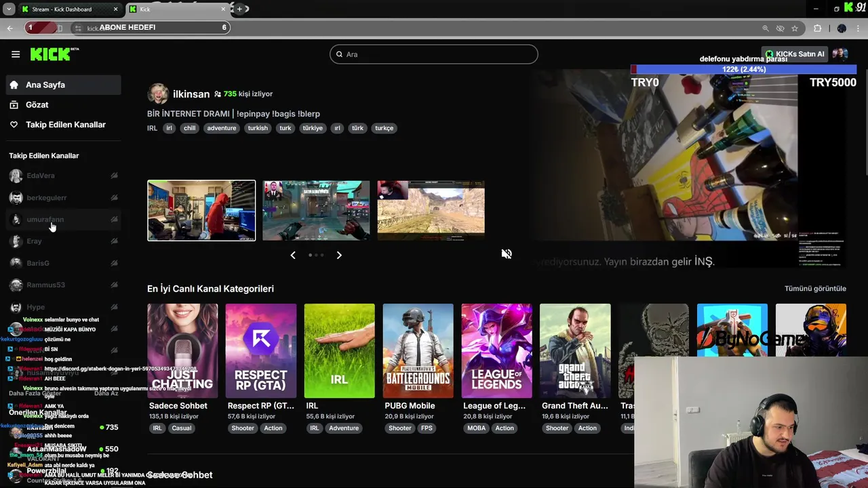
Task: Open Sadece Sohbet Just Chatting category card
Action: click(182, 350)
